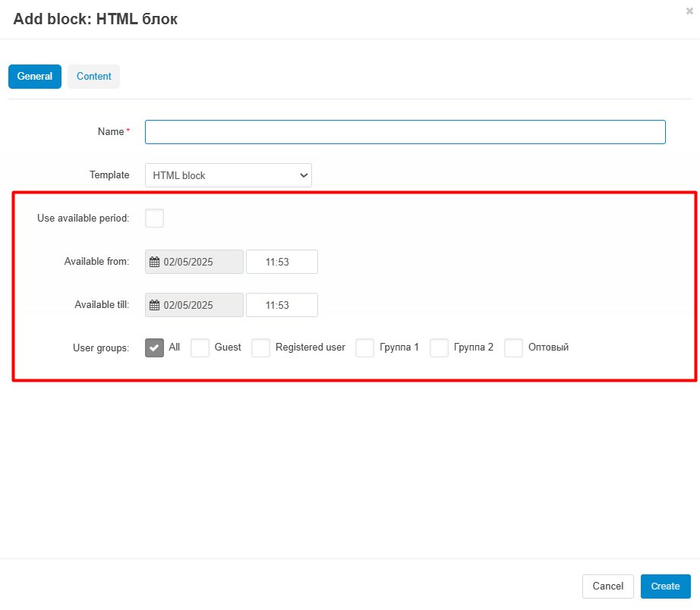
Task: Click the Available till date field
Action: (x=194, y=305)
